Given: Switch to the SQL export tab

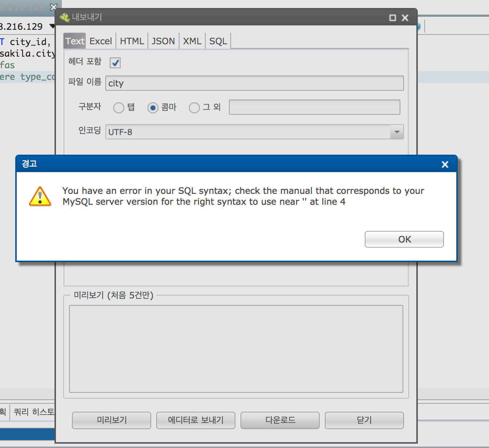Looking at the screenshot, I should (218, 41).
